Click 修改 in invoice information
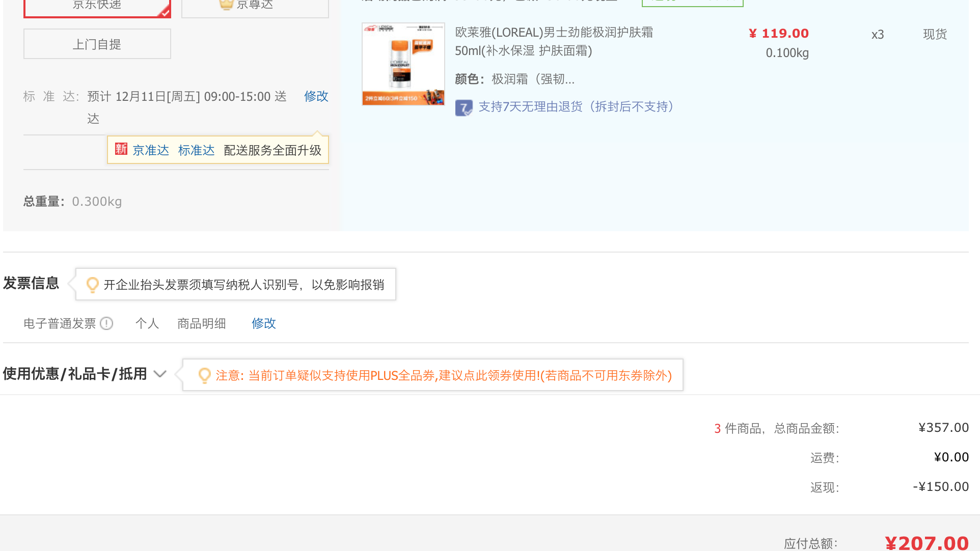The width and height of the screenshot is (980, 551). pyautogui.click(x=263, y=323)
